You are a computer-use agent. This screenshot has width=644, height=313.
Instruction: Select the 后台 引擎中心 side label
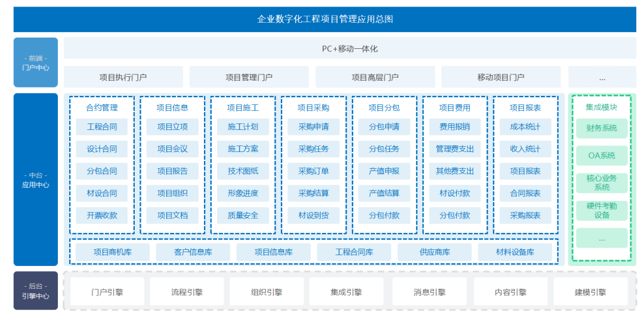pos(36,291)
